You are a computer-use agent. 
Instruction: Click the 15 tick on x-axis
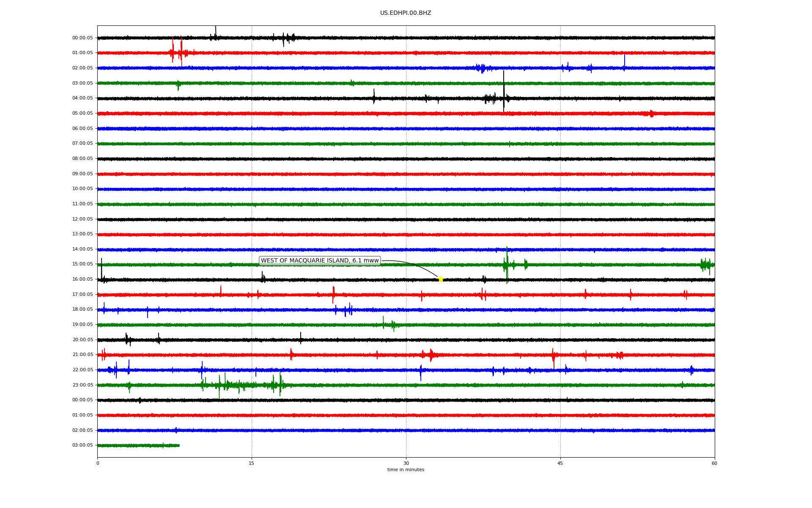[x=252, y=463]
